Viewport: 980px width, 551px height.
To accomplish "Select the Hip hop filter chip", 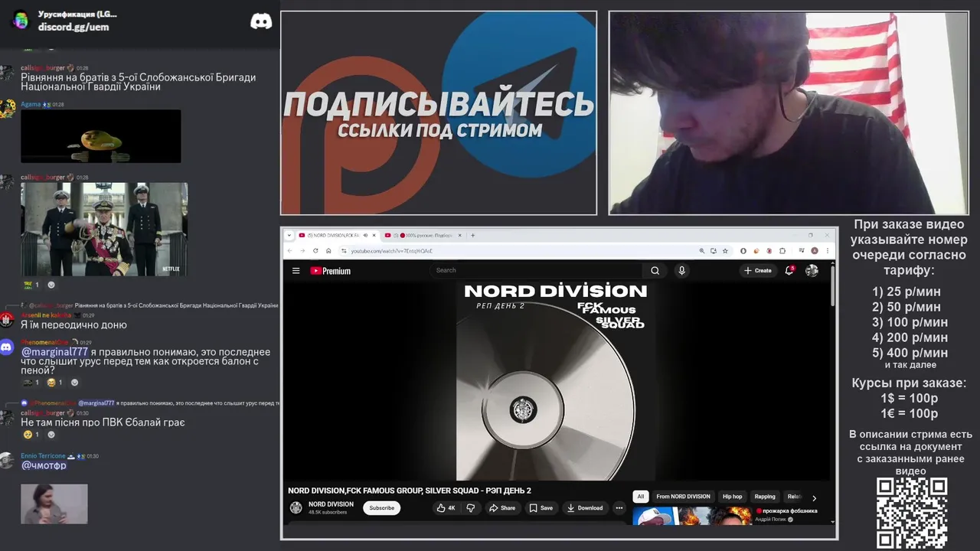I will 732,497.
